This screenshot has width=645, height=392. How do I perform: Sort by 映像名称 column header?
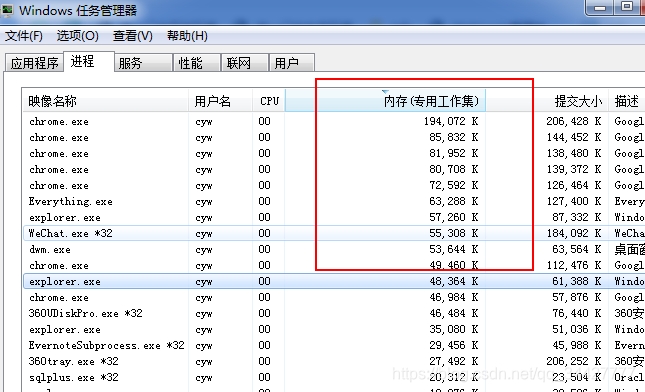point(105,101)
